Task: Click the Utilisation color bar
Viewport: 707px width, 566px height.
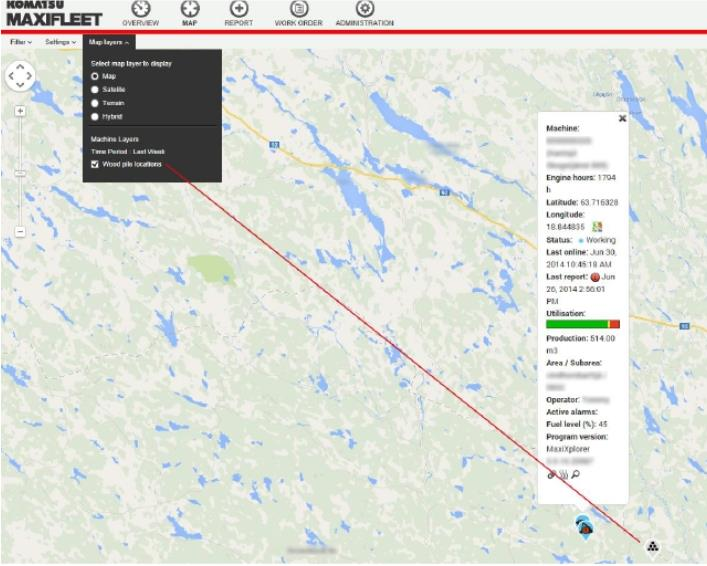Action: pos(583,324)
